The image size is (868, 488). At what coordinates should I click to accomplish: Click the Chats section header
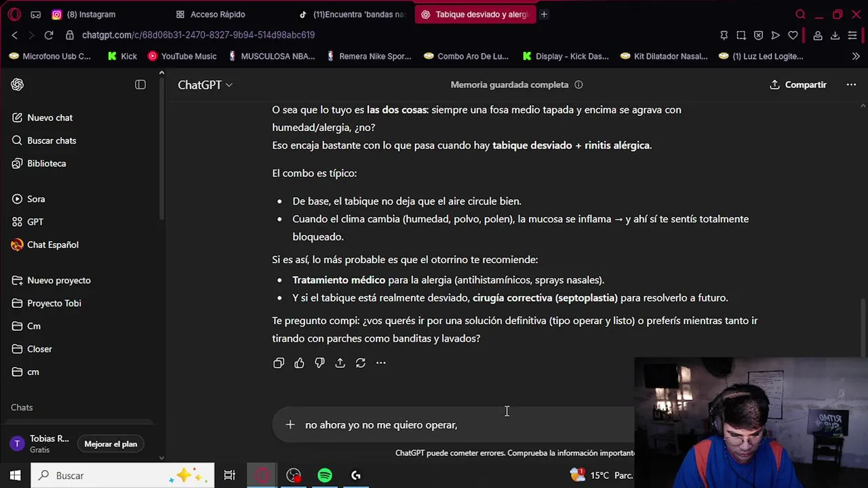22,407
